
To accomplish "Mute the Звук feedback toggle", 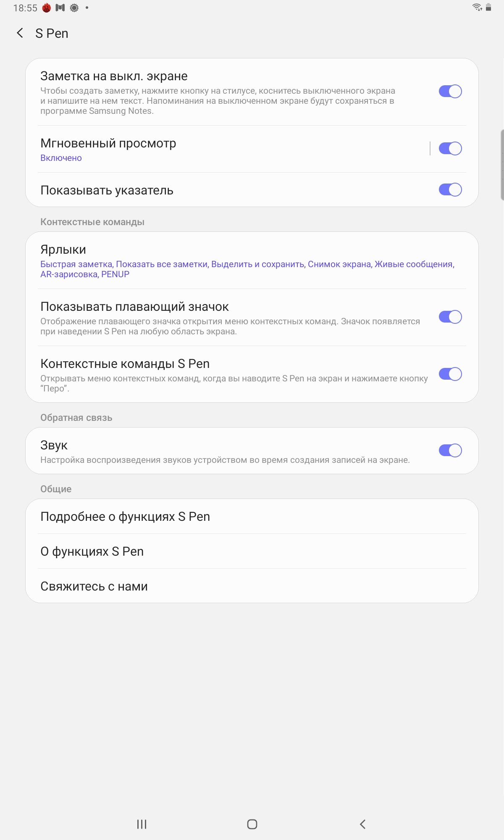I will coord(450,450).
